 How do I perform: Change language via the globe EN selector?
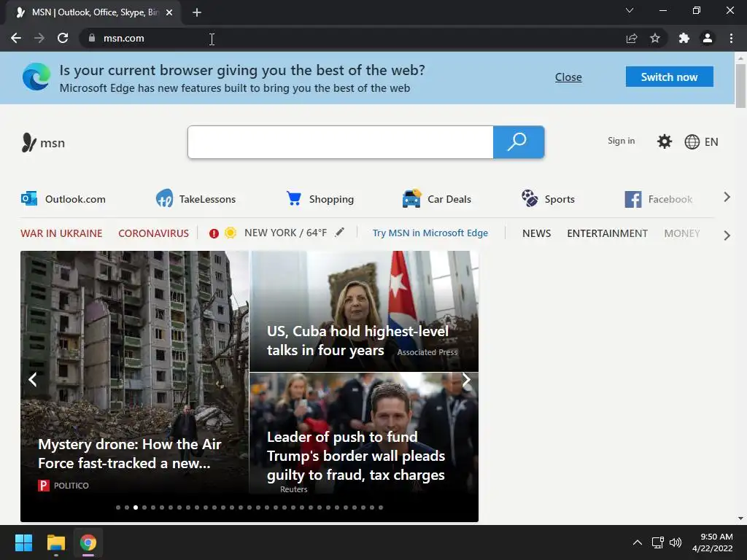tap(701, 142)
